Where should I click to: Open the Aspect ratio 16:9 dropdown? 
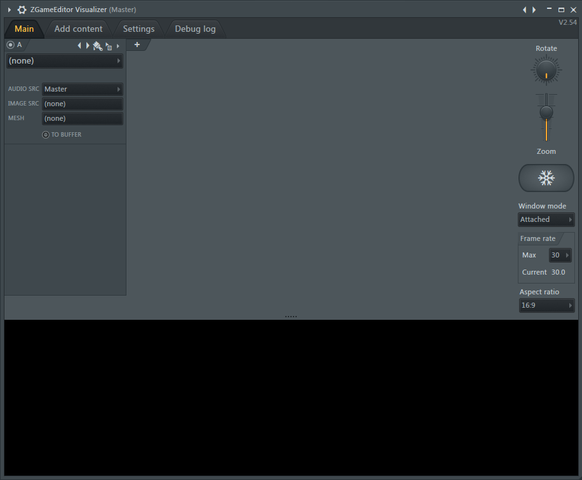546,306
